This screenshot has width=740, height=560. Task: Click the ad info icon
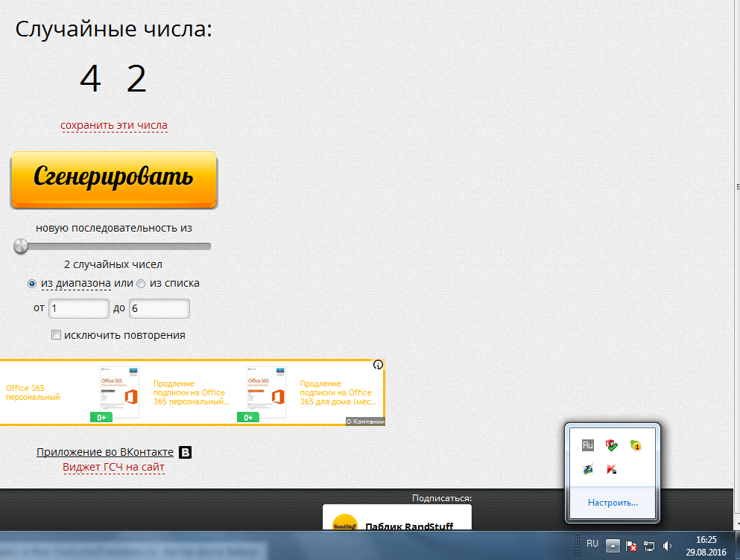(378, 365)
